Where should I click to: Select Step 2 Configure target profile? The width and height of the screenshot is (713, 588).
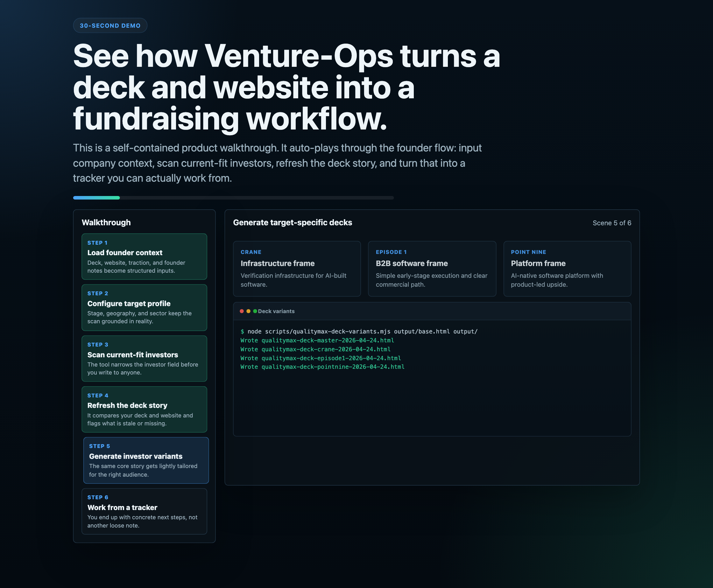[x=144, y=308]
